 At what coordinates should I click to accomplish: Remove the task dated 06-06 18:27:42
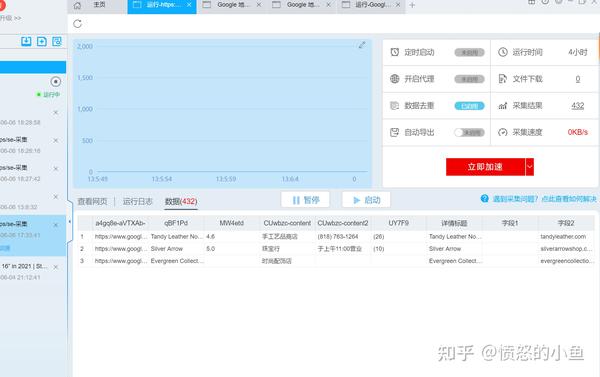point(56,168)
